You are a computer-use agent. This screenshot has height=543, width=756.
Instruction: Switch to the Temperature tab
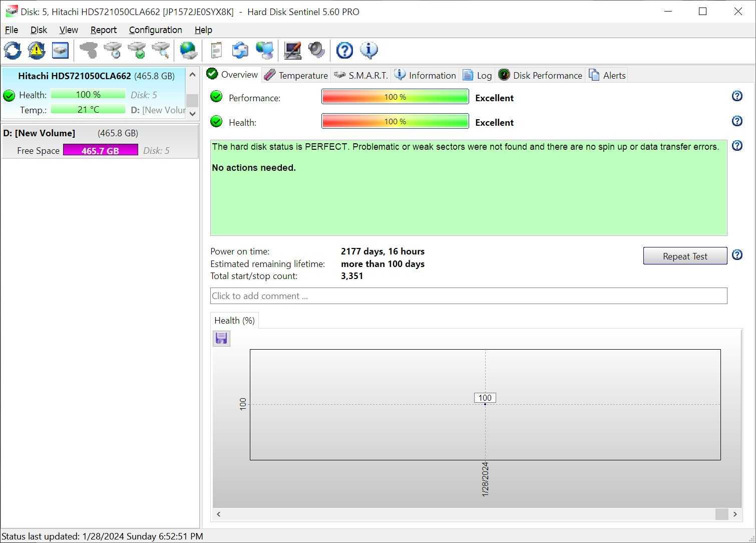(296, 75)
